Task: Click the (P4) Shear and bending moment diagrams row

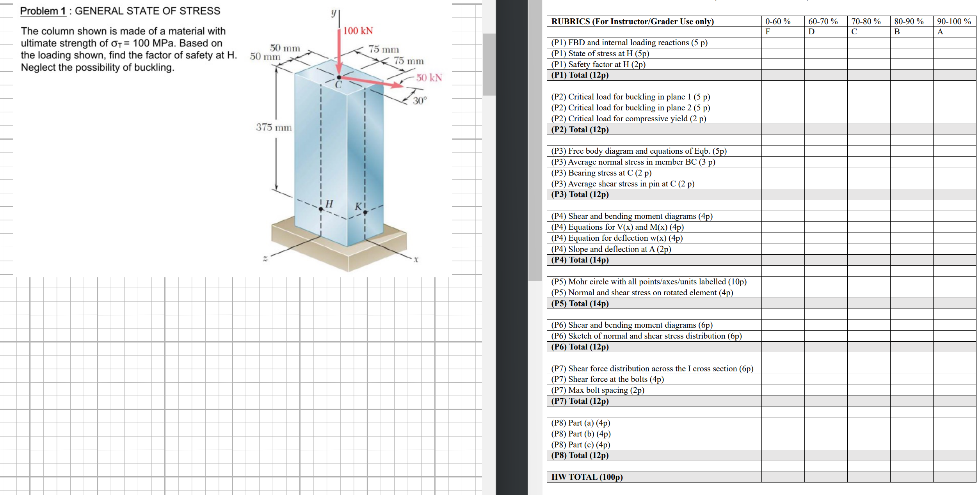Action: (x=631, y=216)
